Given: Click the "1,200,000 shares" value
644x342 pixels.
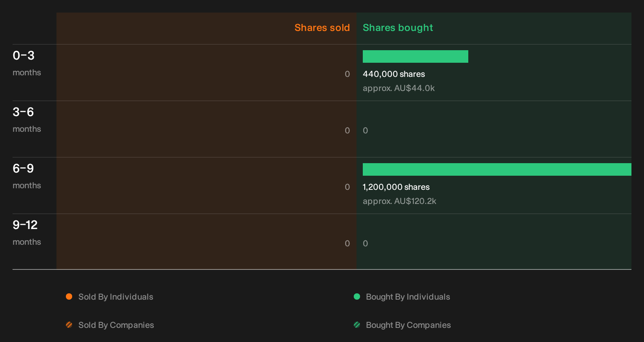Looking at the screenshot, I should pyautogui.click(x=396, y=187).
